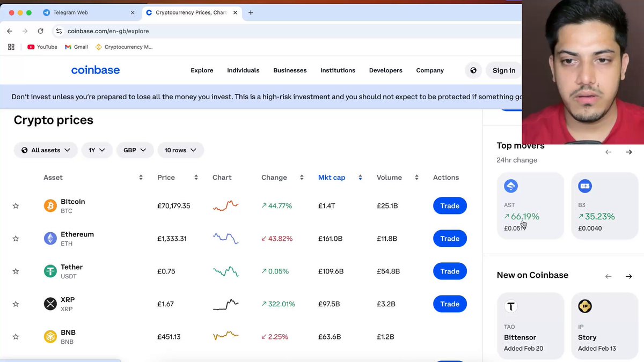Click the XRP coin logo
Screen dimensions: 644x362
coord(50,304)
